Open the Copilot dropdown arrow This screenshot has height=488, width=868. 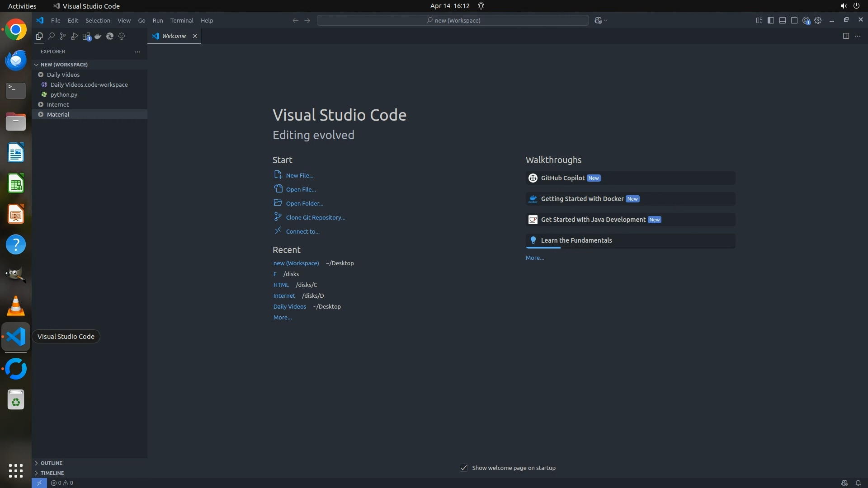pos(606,20)
